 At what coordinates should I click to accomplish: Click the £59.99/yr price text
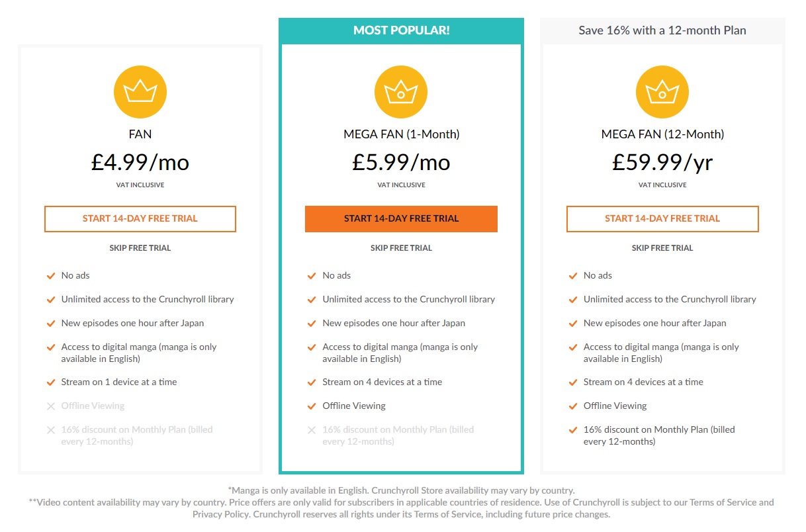(662, 163)
